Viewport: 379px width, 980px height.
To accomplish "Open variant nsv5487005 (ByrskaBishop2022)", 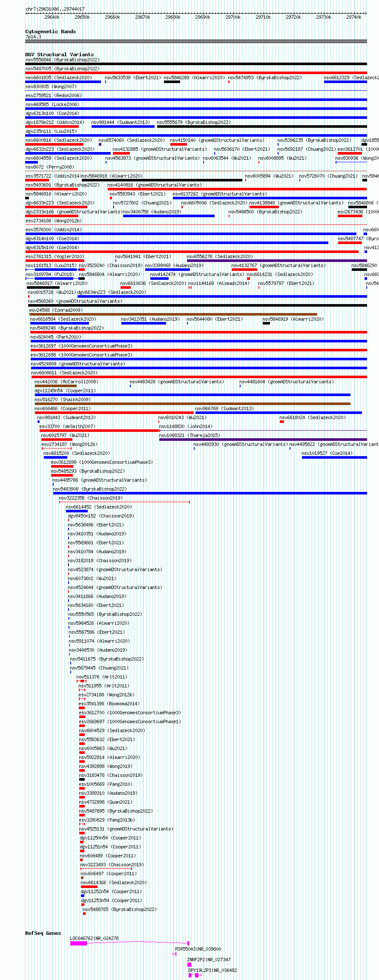I will click(63, 69).
